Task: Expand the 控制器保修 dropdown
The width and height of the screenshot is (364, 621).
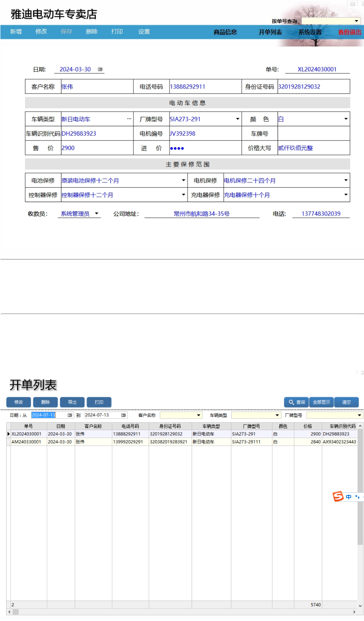Action: [x=183, y=195]
